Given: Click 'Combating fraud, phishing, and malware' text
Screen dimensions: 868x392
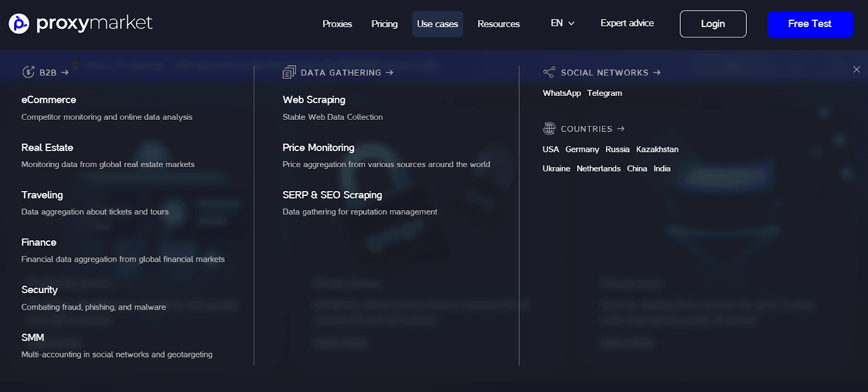Looking at the screenshot, I should pyautogui.click(x=94, y=307).
